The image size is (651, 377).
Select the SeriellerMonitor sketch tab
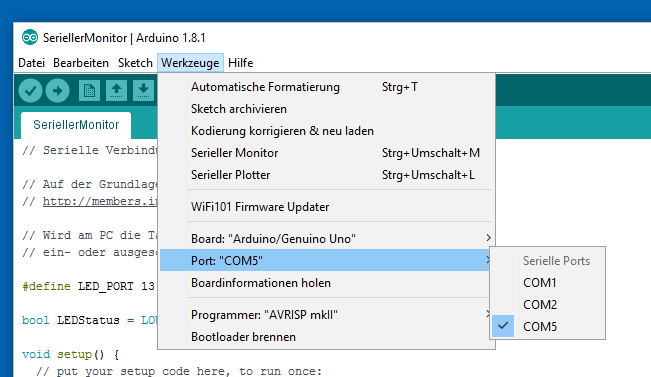(x=76, y=125)
